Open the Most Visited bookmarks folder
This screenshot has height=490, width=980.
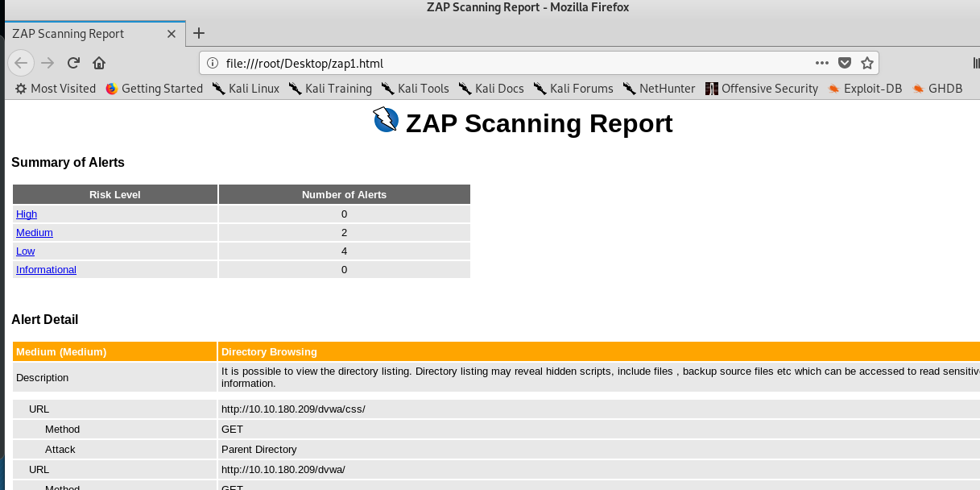coord(56,89)
